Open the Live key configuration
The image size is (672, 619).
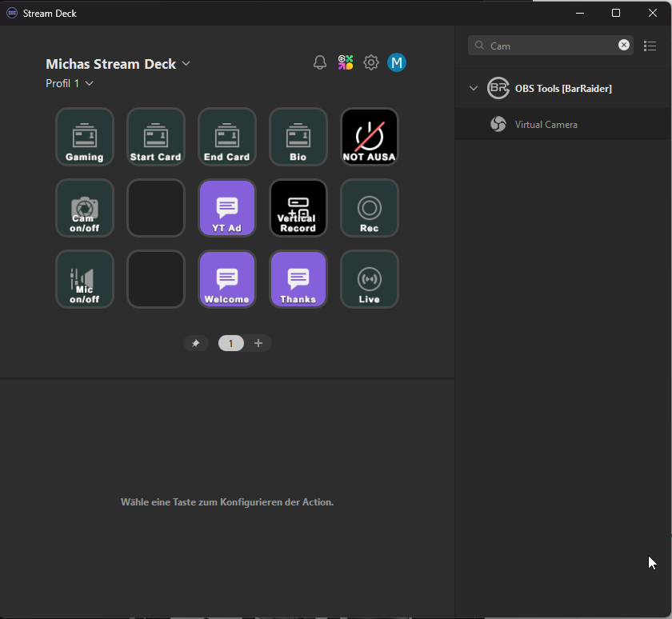pos(369,279)
